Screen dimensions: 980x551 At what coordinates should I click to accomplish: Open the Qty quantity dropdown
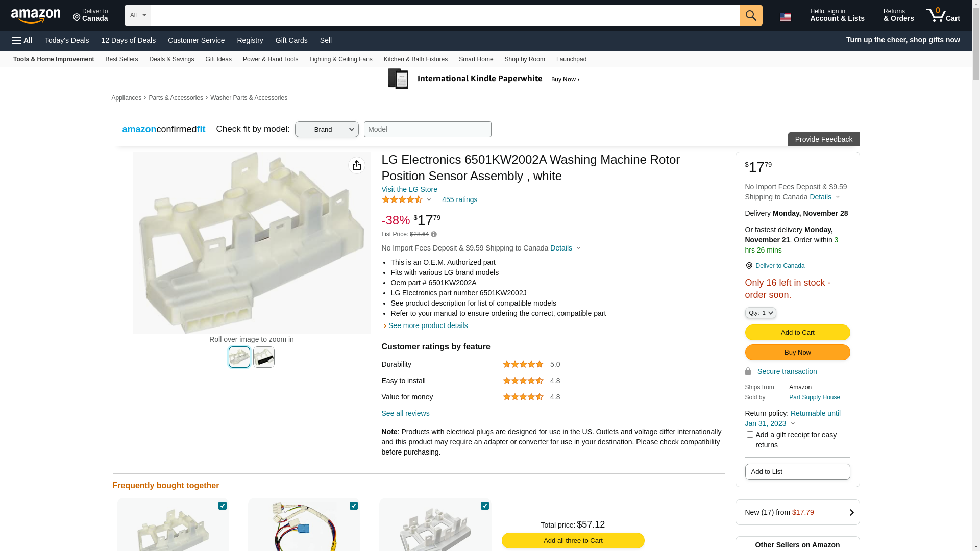(x=761, y=313)
